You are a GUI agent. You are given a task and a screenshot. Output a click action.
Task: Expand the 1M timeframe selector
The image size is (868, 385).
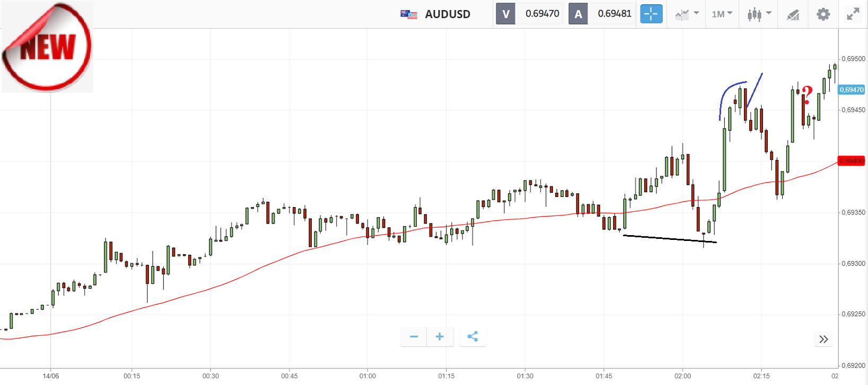[722, 14]
